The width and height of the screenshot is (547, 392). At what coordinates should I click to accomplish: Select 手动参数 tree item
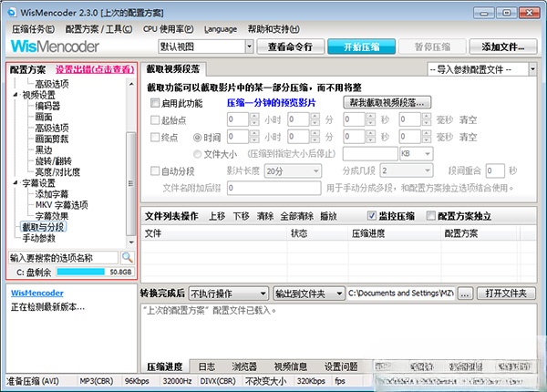coord(38,238)
